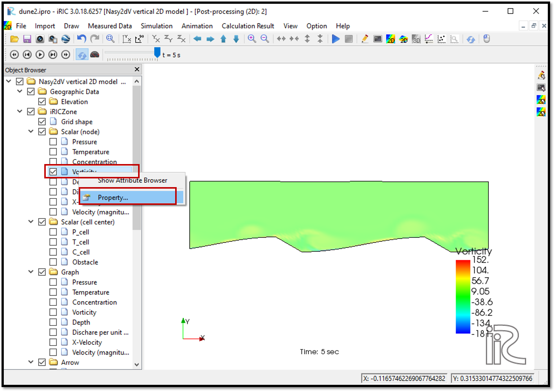Click the move right blue arrow
Screen dimensions: 555x392
coord(210,39)
